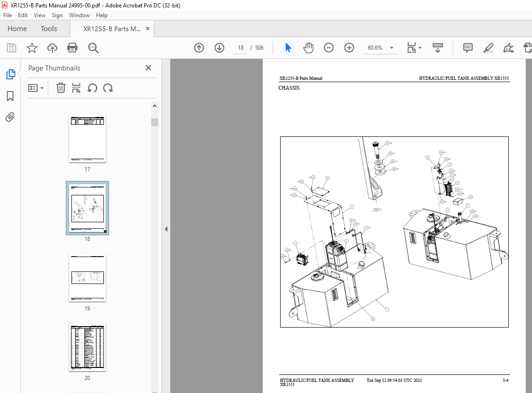Screen dimensions: 532x393
Task: Open the Fill & Sign tool
Action: pos(508,48)
